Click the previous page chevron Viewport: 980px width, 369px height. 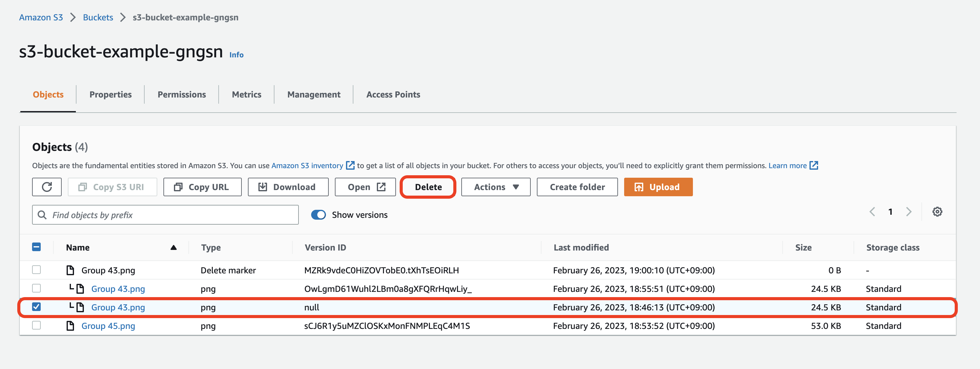click(872, 212)
